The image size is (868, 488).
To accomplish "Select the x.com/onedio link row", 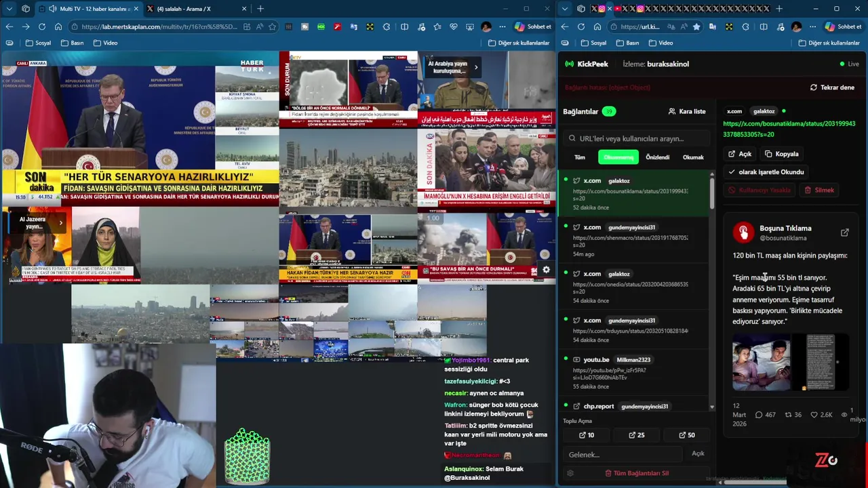I will [x=633, y=287].
